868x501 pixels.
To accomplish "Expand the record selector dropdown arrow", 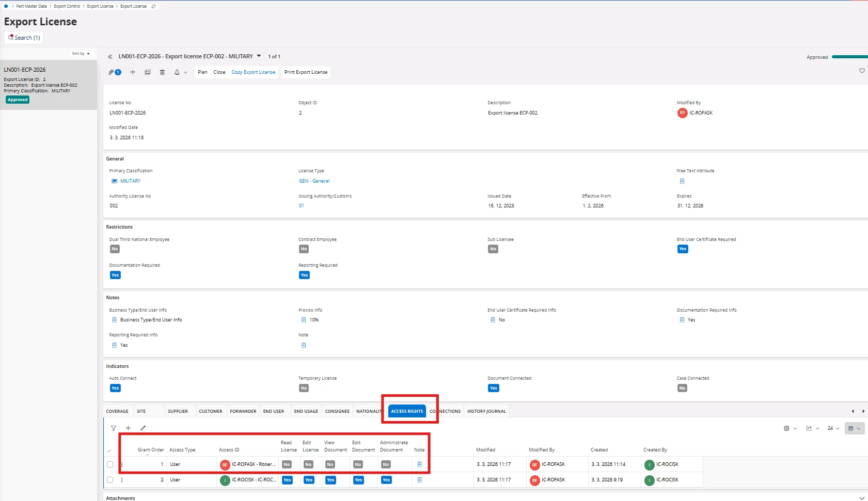I will coord(259,56).
